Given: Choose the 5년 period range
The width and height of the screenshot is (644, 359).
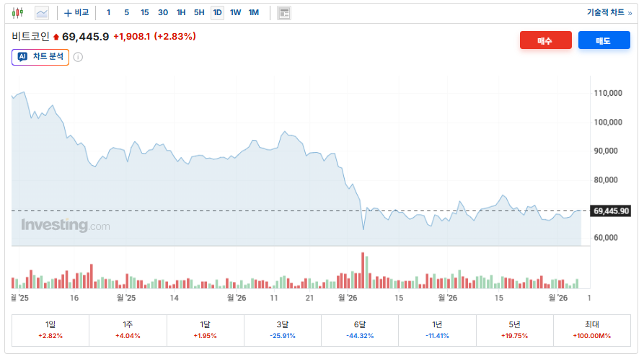Looking at the screenshot, I should pyautogui.click(x=514, y=329).
